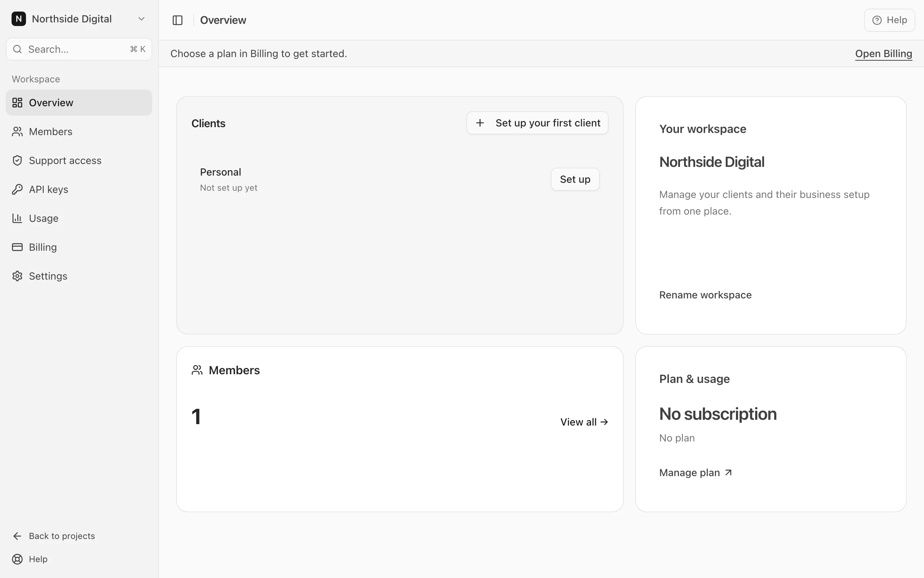Open Billing via the banner link
The width and height of the screenshot is (924, 578).
(884, 53)
